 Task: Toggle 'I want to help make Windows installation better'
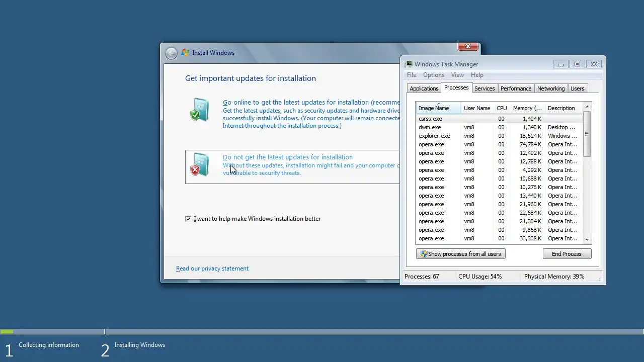(188, 219)
